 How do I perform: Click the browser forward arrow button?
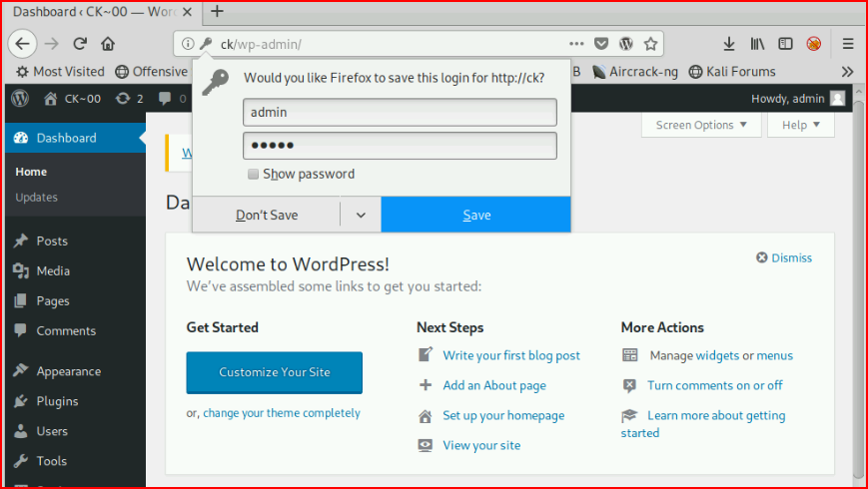(52, 44)
